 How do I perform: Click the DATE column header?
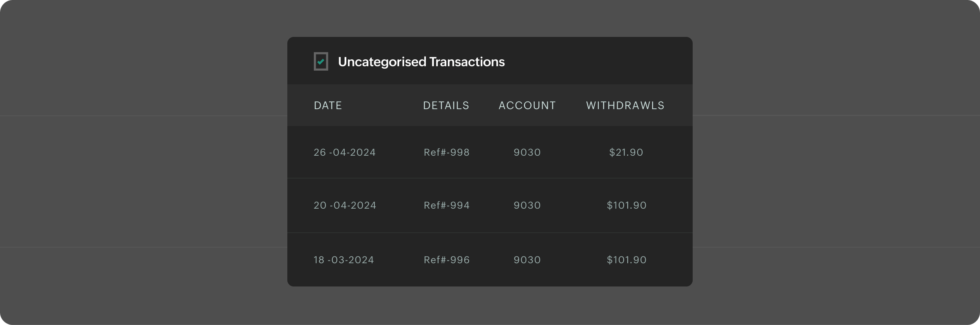(328, 105)
